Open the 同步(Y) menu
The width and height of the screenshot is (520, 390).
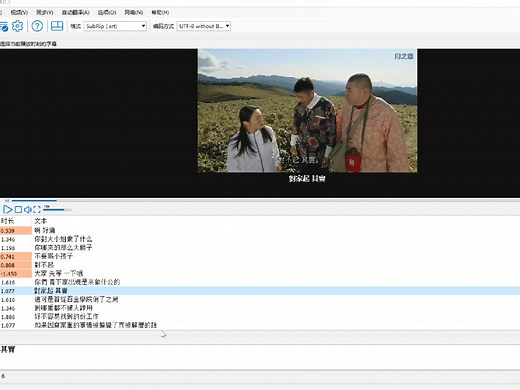click(45, 12)
